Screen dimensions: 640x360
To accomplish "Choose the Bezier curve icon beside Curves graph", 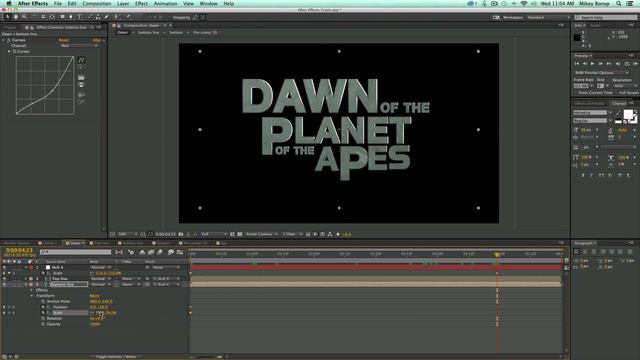I will (x=81, y=60).
